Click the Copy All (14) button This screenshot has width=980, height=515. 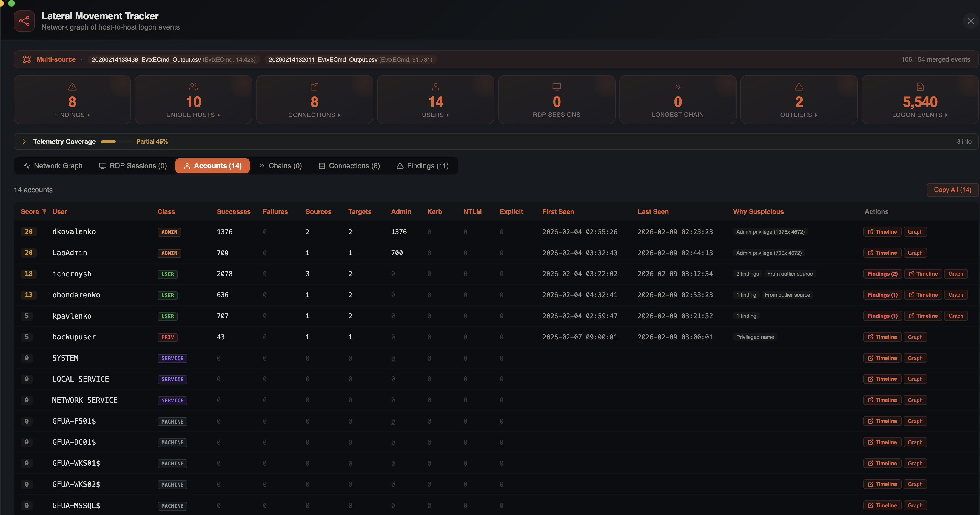point(952,190)
